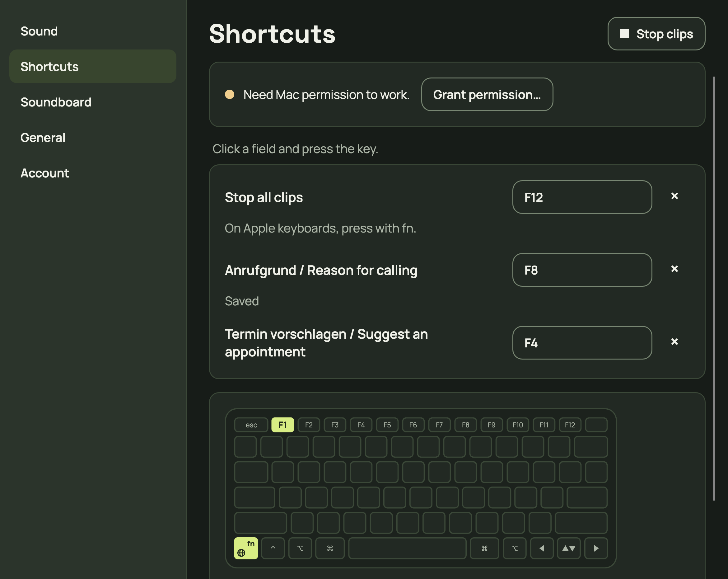Click the F4 key on virtual keyboard
728x579 pixels.
(361, 425)
